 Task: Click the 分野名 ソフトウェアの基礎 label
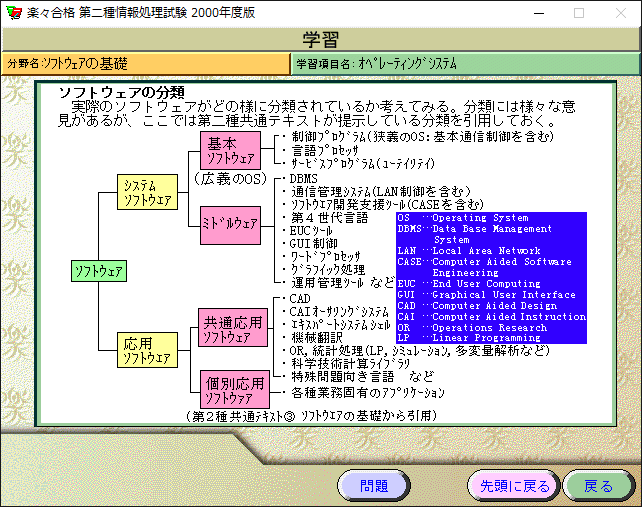[x=146, y=64]
